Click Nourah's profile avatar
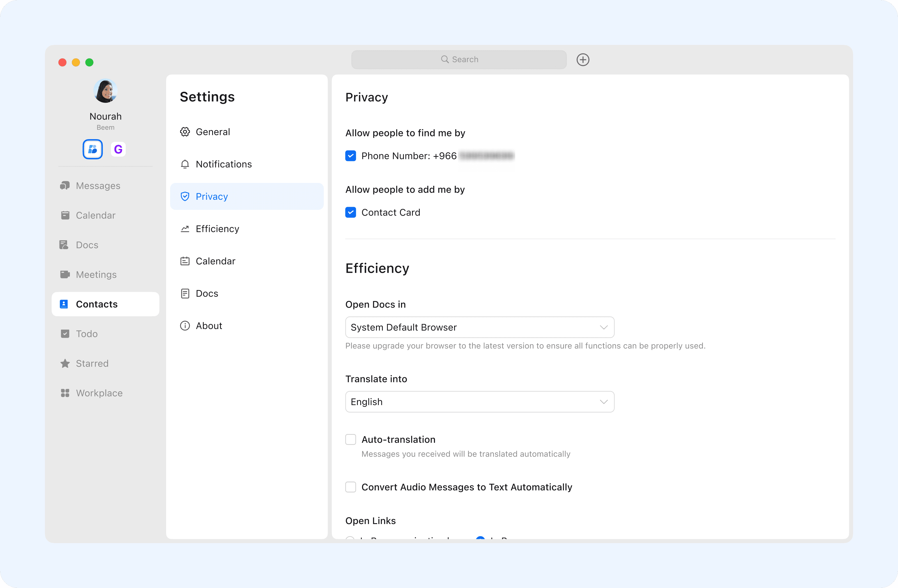 pos(105,91)
